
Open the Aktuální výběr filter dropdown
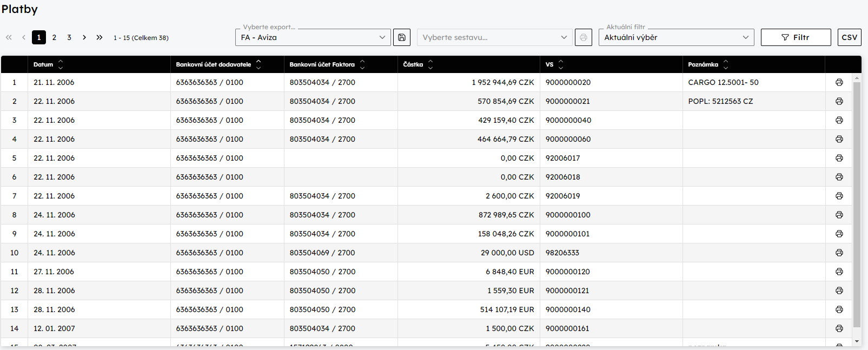click(677, 37)
